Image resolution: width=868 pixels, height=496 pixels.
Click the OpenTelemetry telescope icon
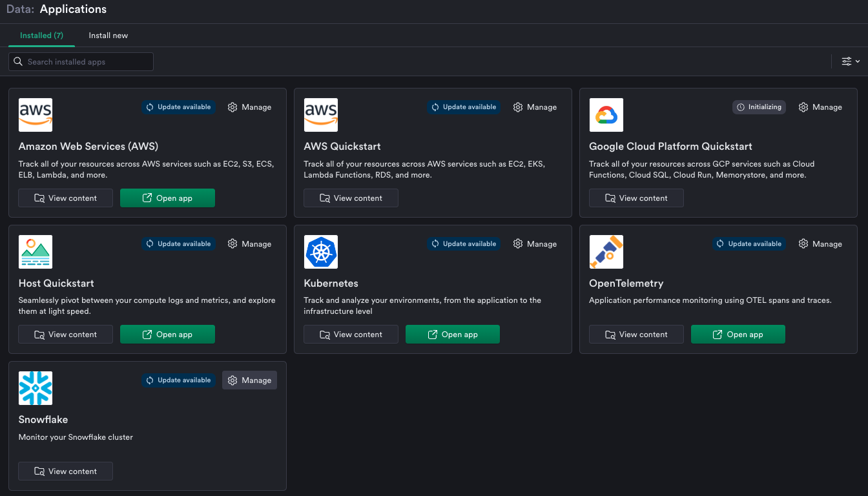click(x=606, y=252)
